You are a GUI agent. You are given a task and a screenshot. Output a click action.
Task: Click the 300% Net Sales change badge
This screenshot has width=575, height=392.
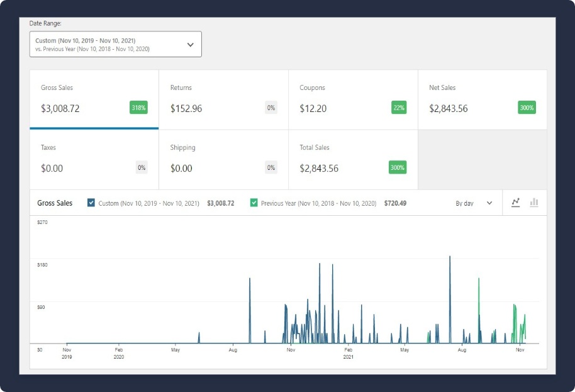pyautogui.click(x=527, y=108)
